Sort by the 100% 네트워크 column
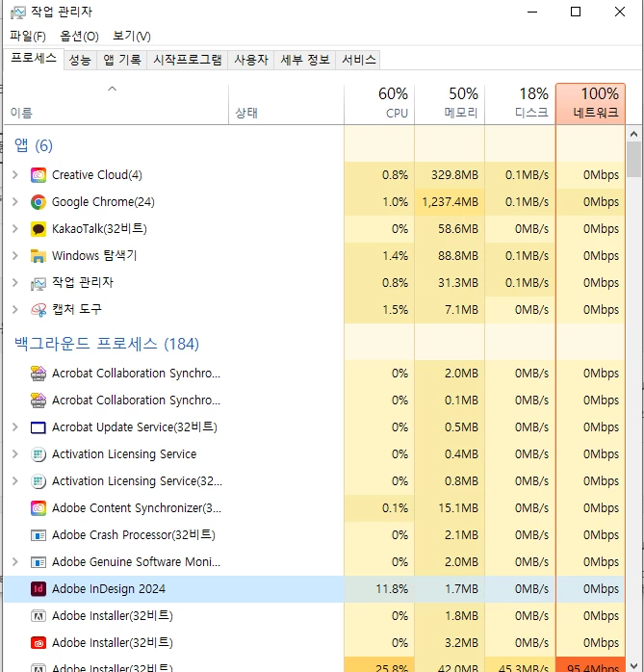The width and height of the screenshot is (644, 672). 590,104
